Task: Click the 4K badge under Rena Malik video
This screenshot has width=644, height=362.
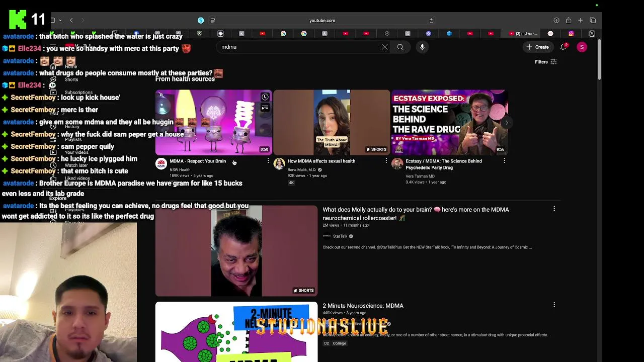Action: (291, 183)
